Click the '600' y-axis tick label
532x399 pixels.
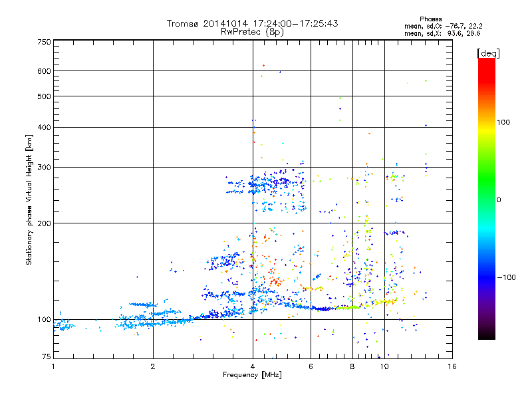tap(44, 71)
